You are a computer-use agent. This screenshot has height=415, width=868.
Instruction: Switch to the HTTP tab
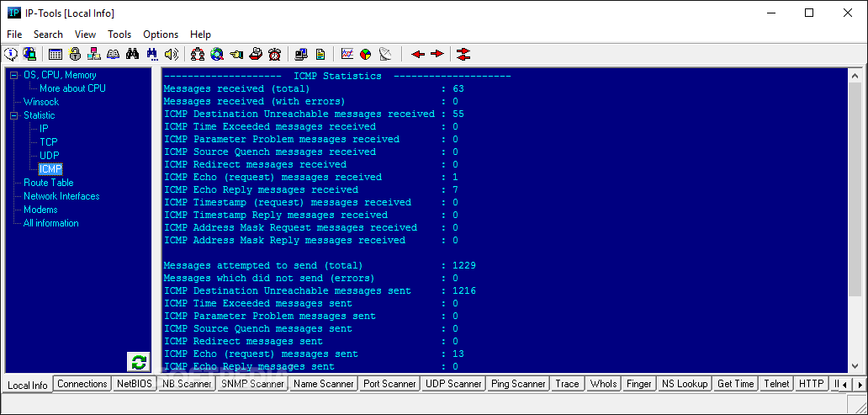tap(812, 383)
